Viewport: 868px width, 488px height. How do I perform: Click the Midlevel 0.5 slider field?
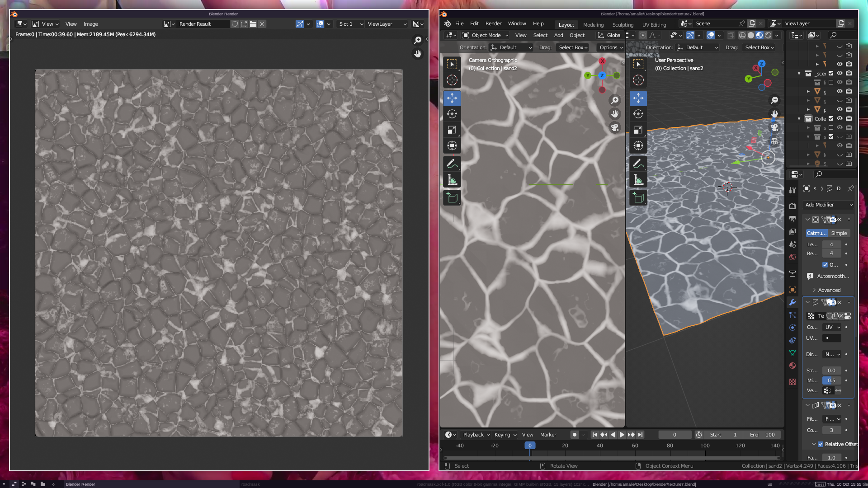coord(831,380)
